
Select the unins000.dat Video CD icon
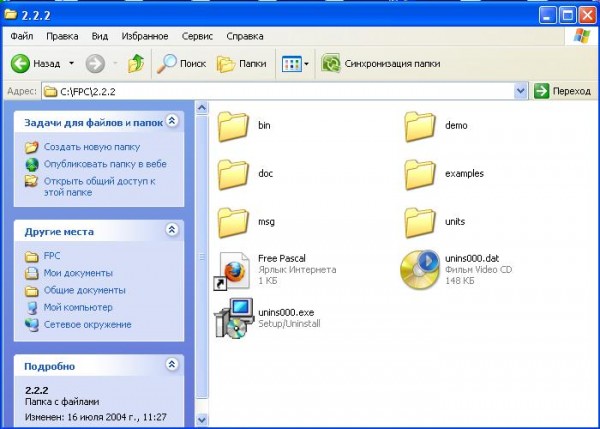coord(419,270)
